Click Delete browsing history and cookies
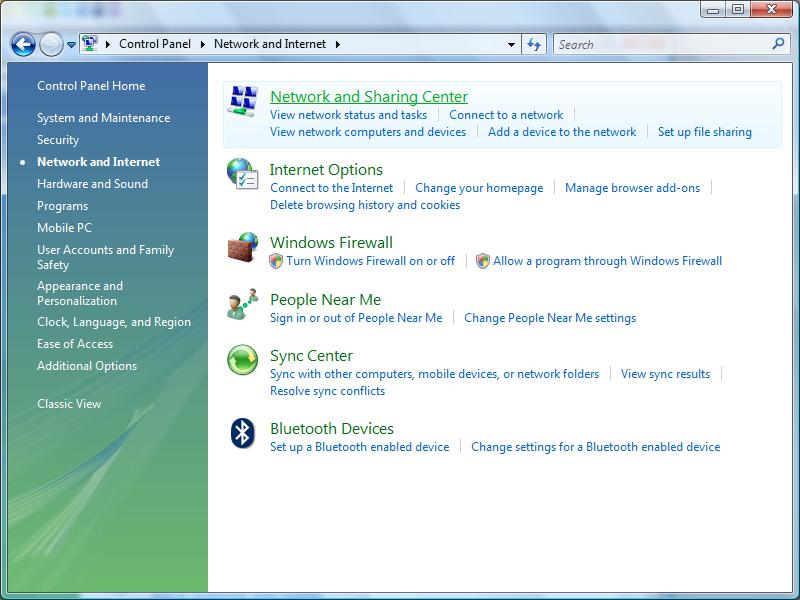This screenshot has height=600, width=800. (x=365, y=205)
